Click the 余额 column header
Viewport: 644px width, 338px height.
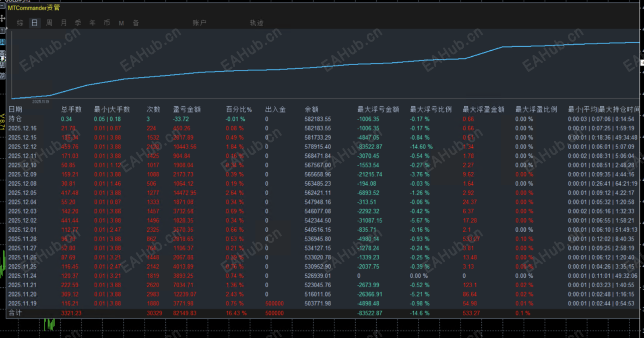click(x=312, y=109)
